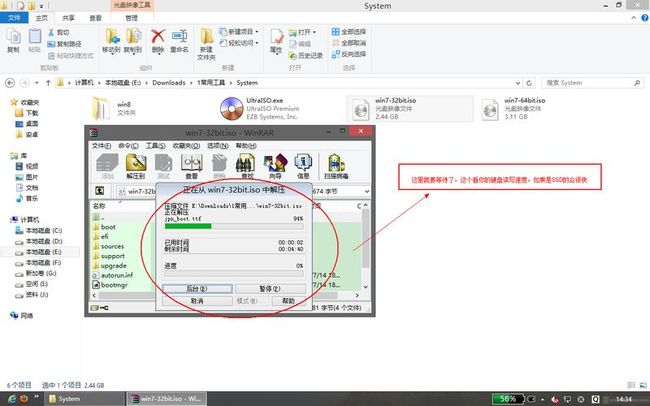
Task: Select the win7-64bit.iso file
Action: 514,109
